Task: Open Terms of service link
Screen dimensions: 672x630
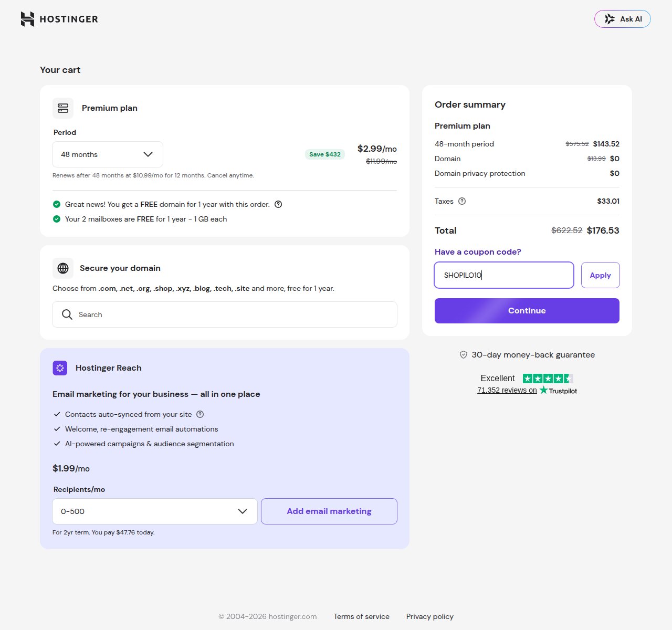Action: point(362,616)
